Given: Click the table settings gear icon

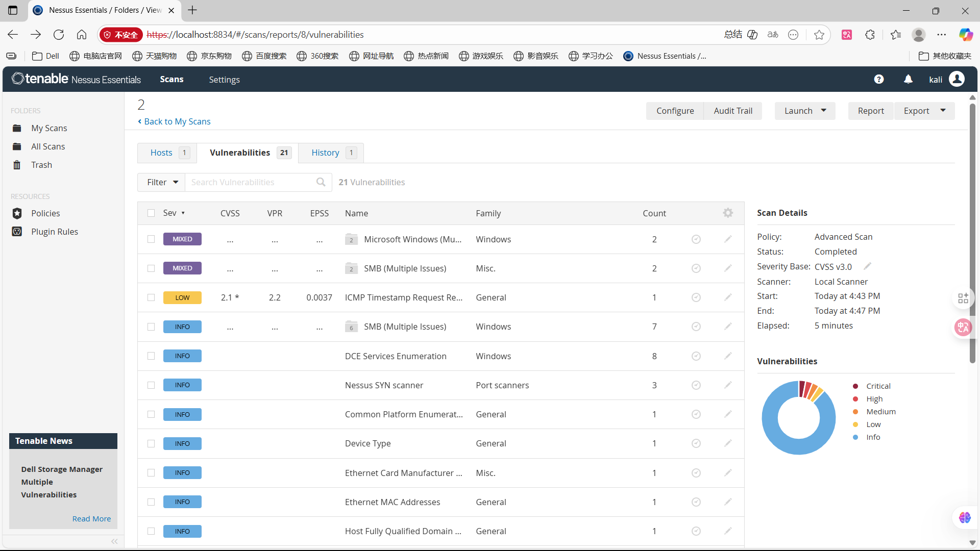Looking at the screenshot, I should (728, 213).
